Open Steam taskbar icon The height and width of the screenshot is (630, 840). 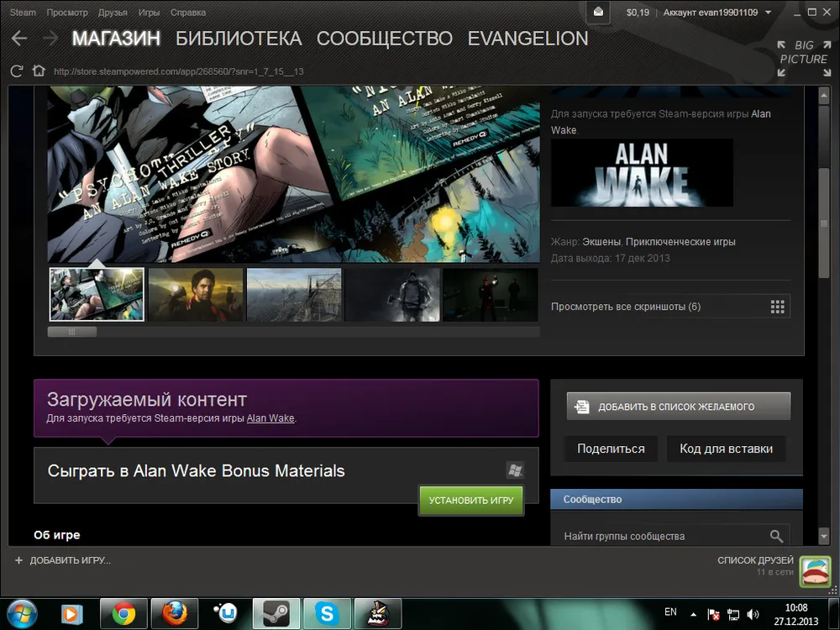276,614
